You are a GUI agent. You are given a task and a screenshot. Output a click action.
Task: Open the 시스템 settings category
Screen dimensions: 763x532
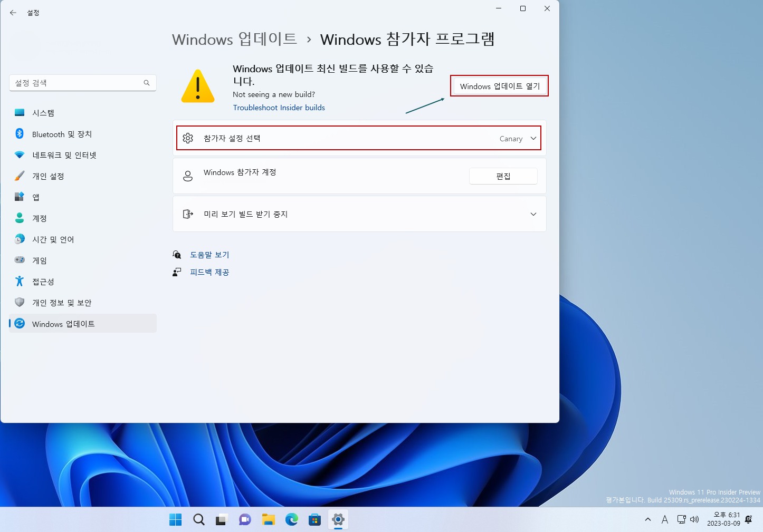click(83, 112)
